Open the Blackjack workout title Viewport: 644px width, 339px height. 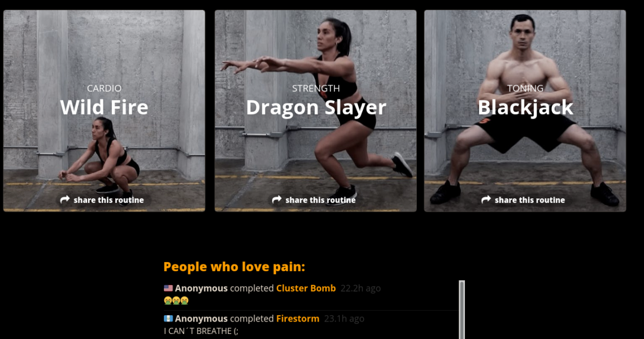point(525,107)
